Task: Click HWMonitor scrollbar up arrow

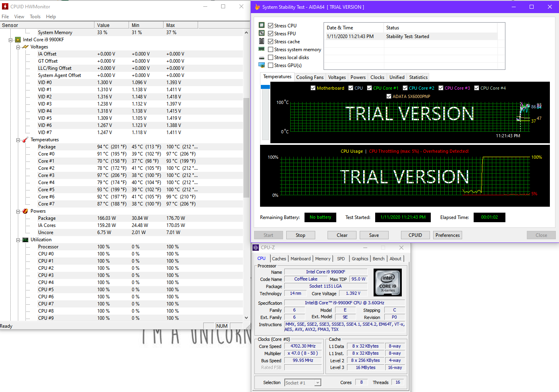Action: (246, 33)
